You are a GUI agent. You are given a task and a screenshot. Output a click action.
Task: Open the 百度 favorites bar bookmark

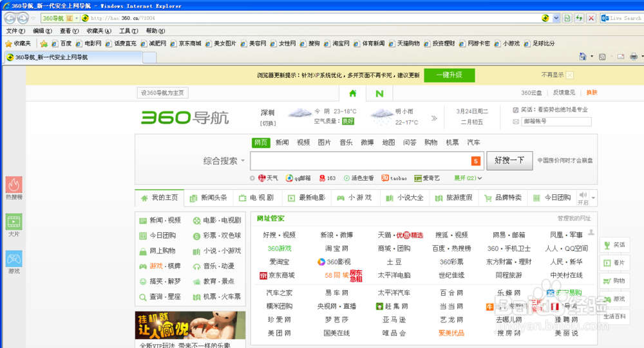(x=62, y=44)
